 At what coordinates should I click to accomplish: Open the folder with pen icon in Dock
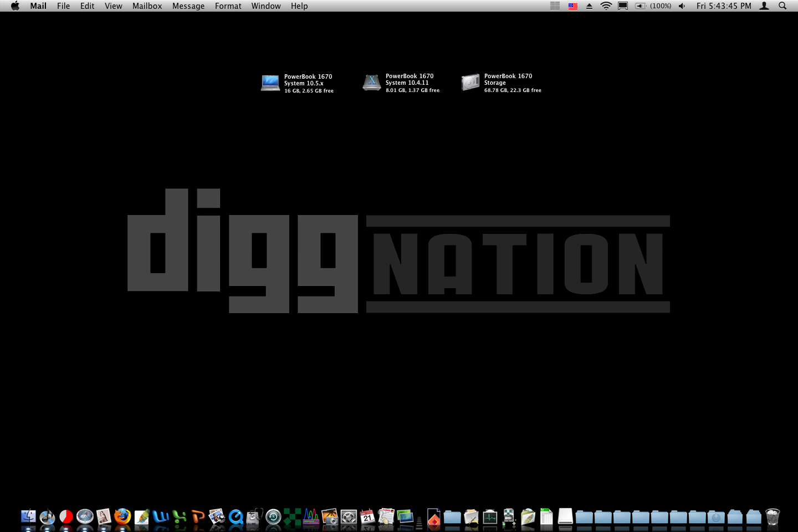coord(528,517)
